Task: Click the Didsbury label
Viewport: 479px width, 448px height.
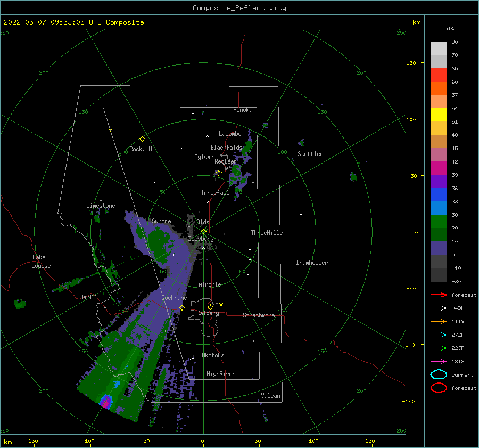Action: coord(201,239)
